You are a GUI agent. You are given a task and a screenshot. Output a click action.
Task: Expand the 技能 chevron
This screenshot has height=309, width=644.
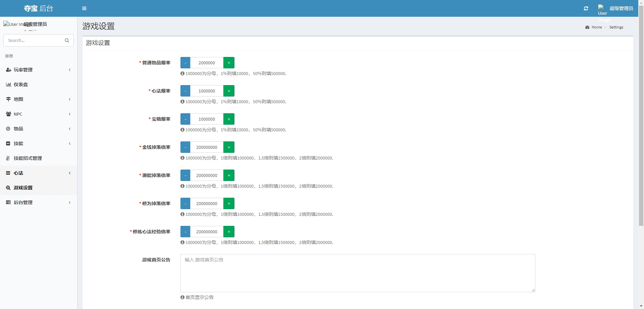70,143
